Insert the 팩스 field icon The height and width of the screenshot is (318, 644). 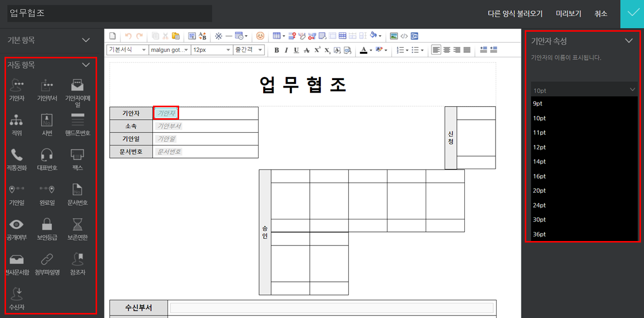pyautogui.click(x=77, y=155)
